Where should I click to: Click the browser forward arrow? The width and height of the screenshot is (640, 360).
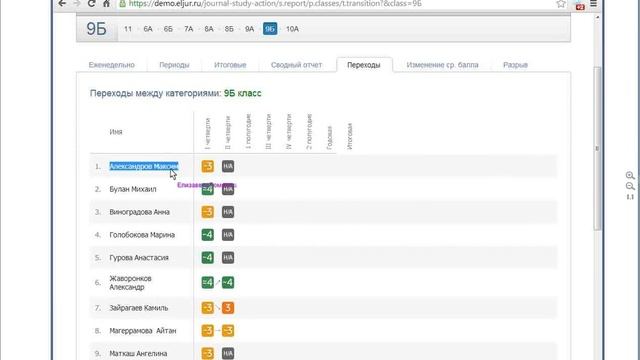(77, 4)
